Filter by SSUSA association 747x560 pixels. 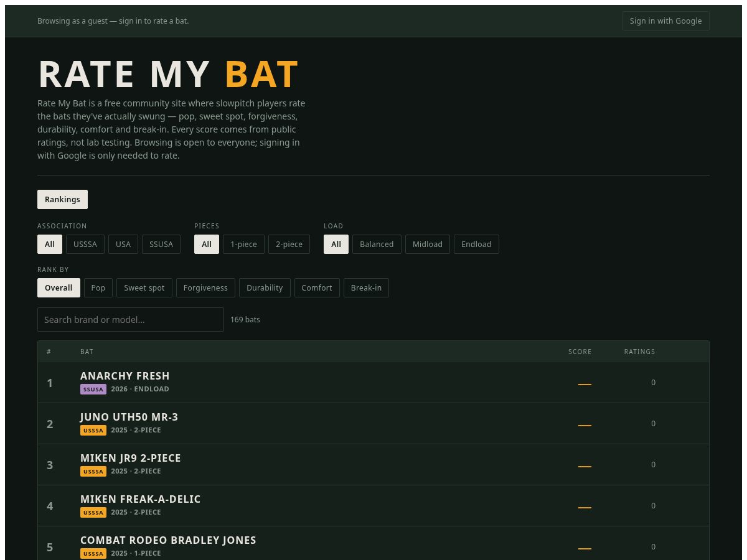[161, 244]
